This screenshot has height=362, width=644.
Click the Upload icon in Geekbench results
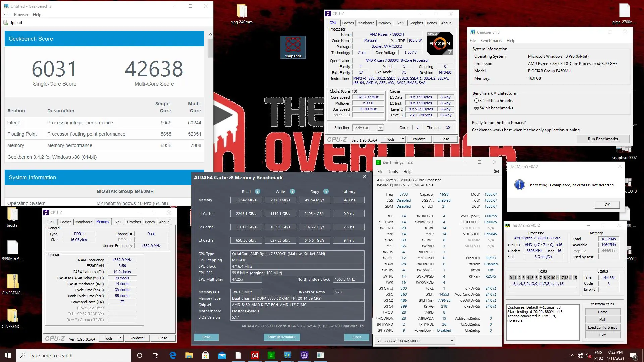[x=6, y=23]
